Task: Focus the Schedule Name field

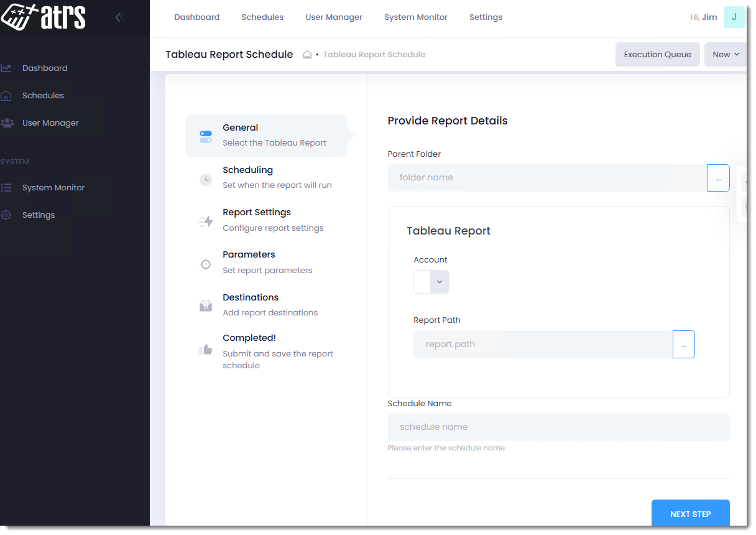Action: click(x=559, y=427)
